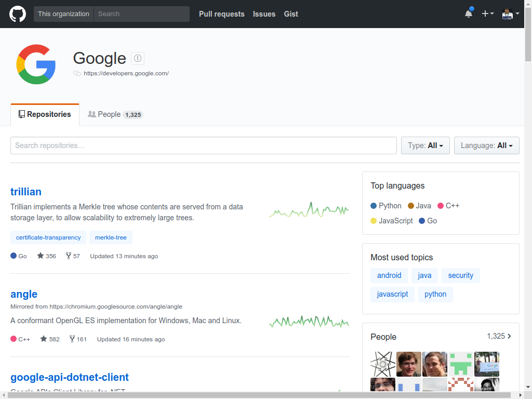
Task: Go to Pull requests
Action: 221,14
